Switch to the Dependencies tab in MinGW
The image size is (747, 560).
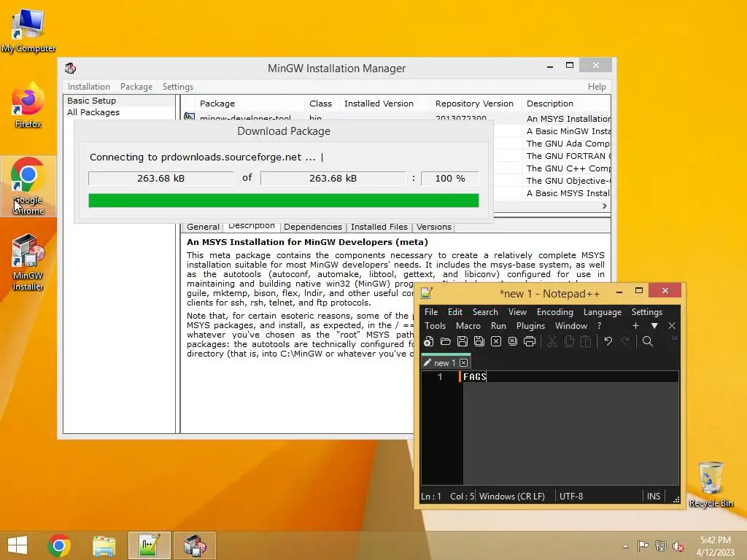312,227
